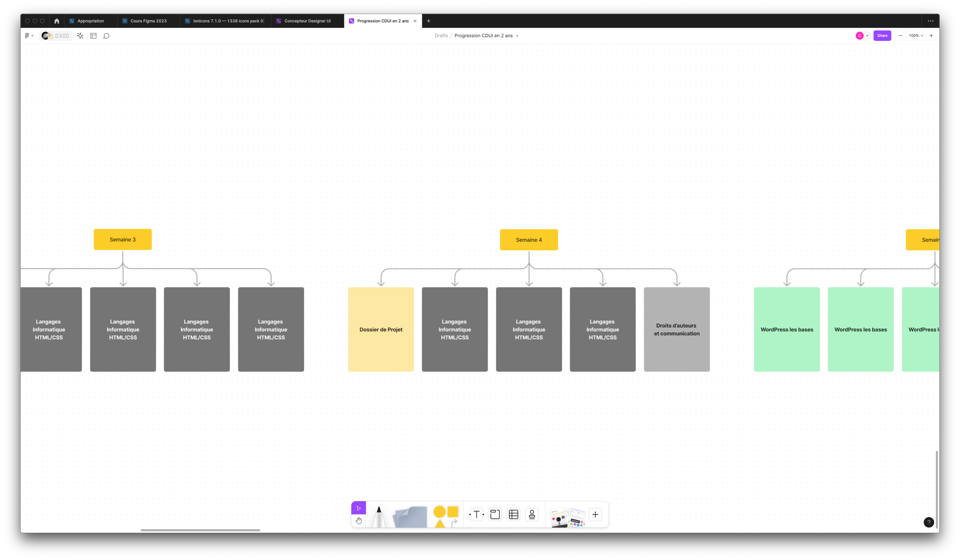
Task: Pick the sticky notes tool
Action: [x=411, y=517]
